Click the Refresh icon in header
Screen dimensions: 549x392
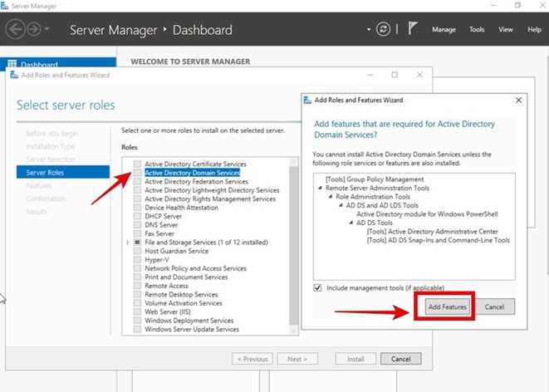click(x=383, y=29)
